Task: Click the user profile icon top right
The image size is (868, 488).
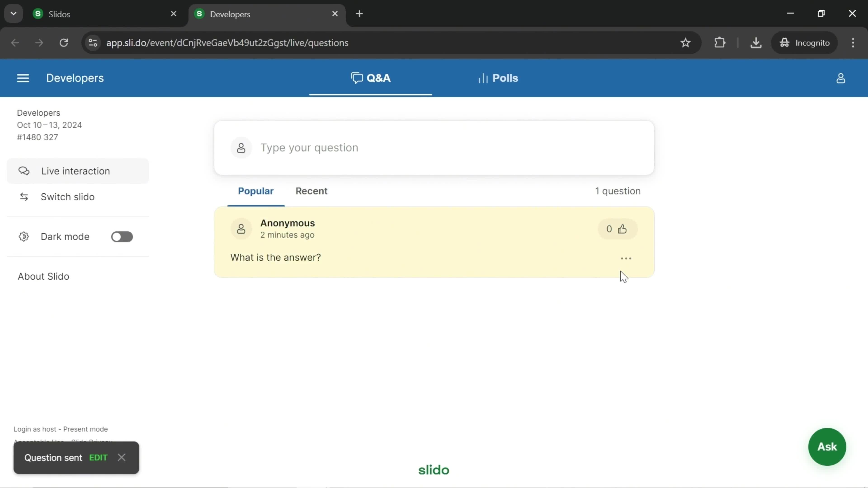Action: point(841,78)
